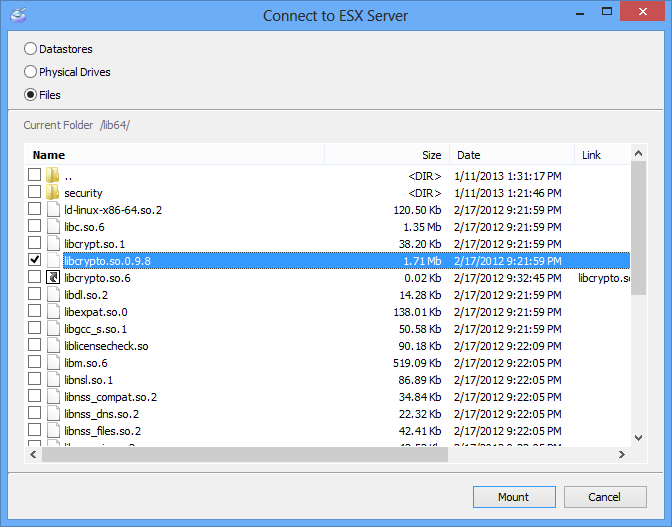
Task: Click the 1/11/2013 1:31:17 PM date
Action: pos(507,176)
